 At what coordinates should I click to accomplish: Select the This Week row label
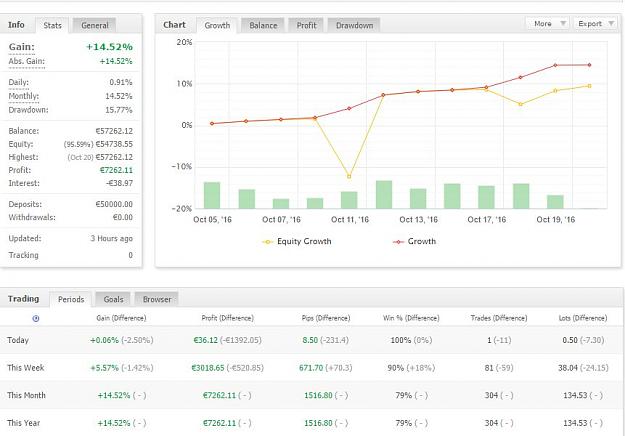point(26,367)
